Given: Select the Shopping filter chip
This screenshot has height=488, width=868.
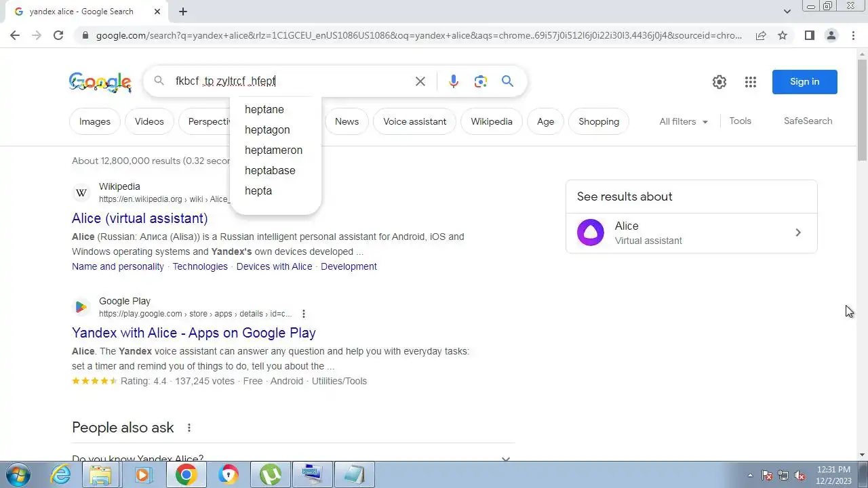Looking at the screenshot, I should [x=599, y=121].
